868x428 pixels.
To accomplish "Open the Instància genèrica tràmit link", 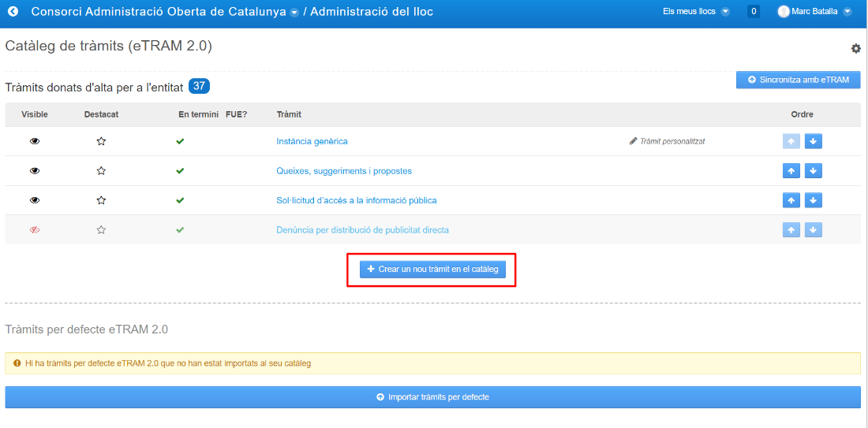I will click(312, 142).
